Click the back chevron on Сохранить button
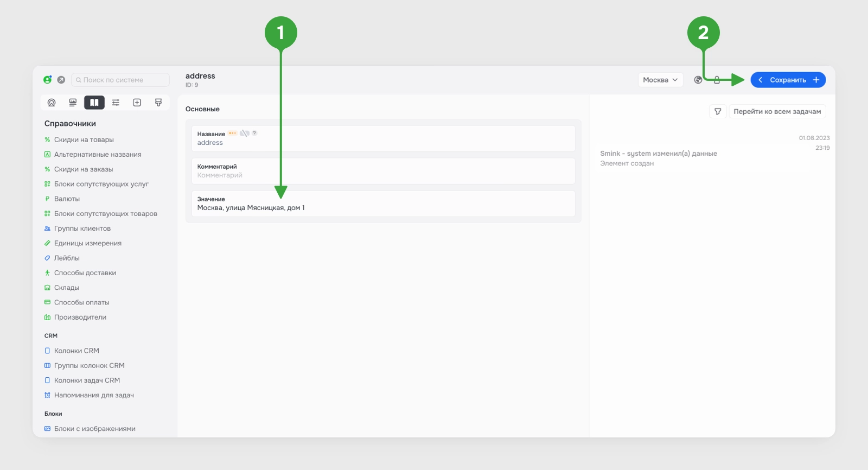 click(x=761, y=80)
